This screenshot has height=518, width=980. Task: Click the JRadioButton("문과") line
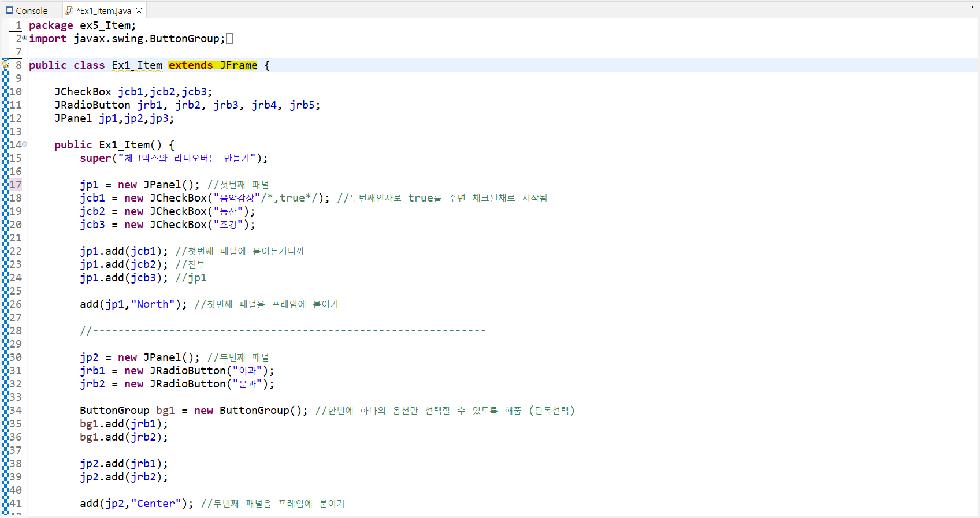pos(177,384)
